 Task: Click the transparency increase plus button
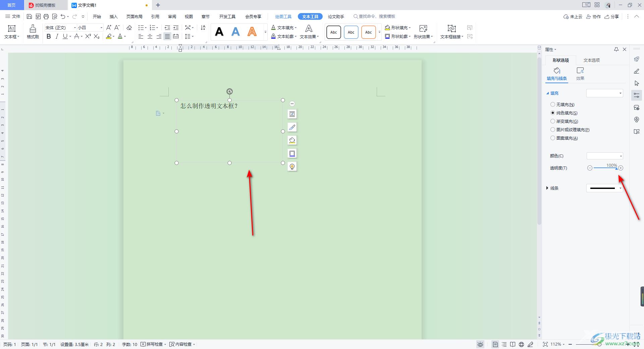click(621, 168)
